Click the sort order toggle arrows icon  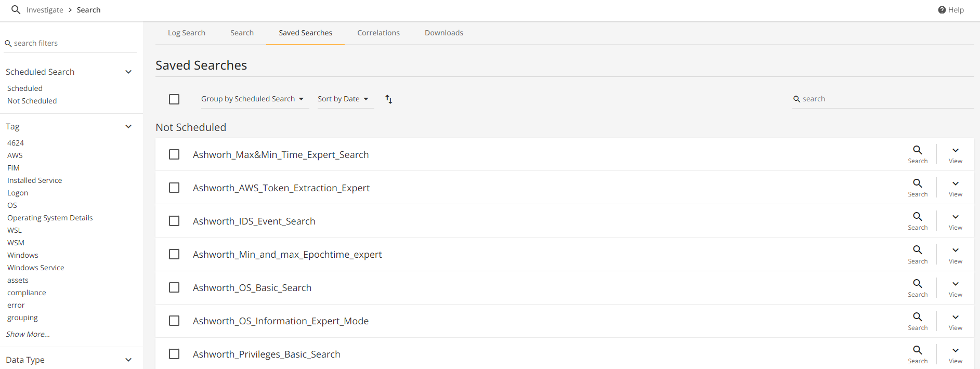[x=388, y=99]
